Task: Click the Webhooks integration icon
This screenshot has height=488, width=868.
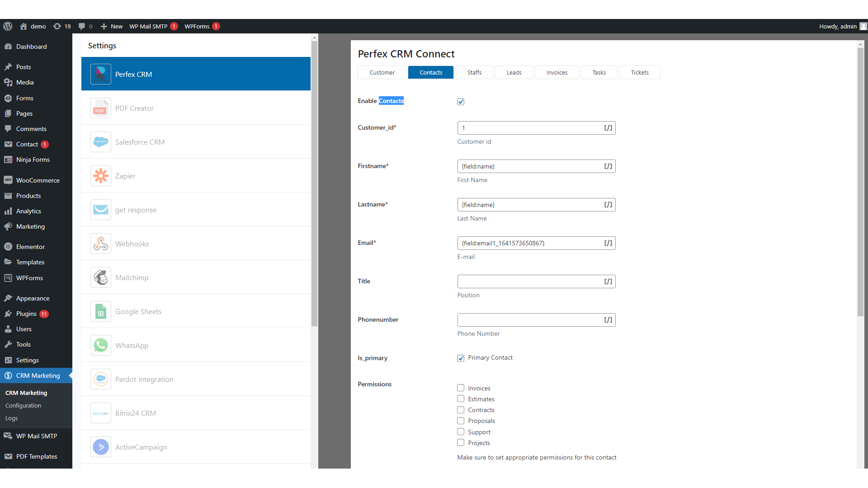Action: click(100, 244)
